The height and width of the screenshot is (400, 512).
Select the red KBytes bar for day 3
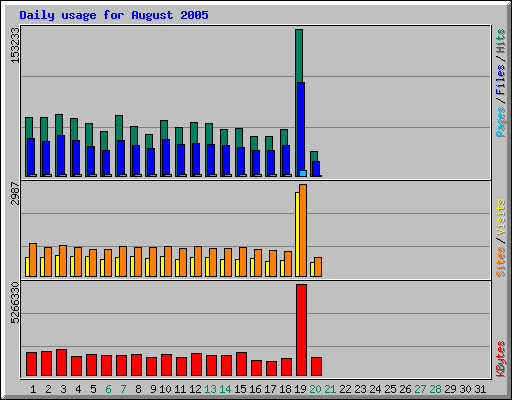click(x=61, y=363)
